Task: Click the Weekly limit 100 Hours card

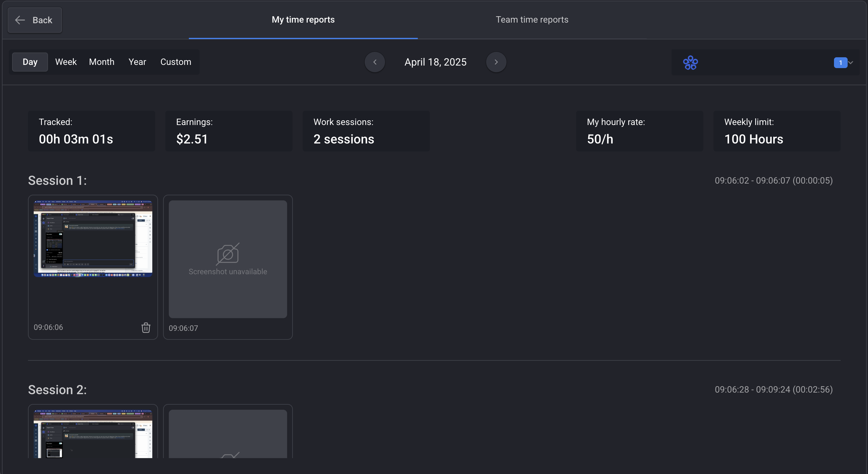Action: pos(777,131)
